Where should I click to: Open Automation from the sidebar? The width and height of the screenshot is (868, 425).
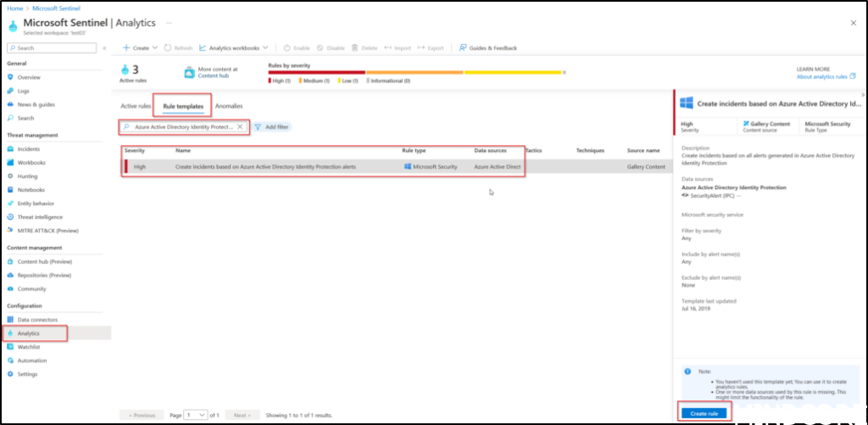[32, 361]
